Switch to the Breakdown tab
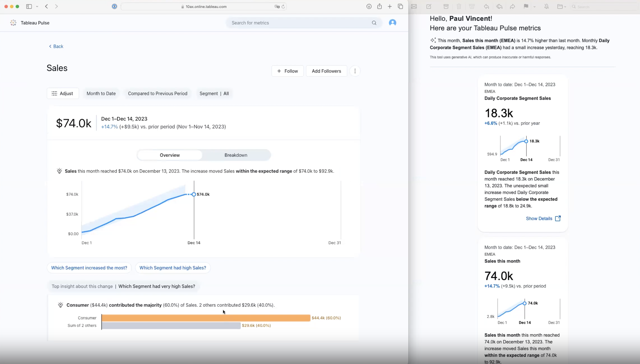The width and height of the screenshot is (640, 364). pos(236,155)
